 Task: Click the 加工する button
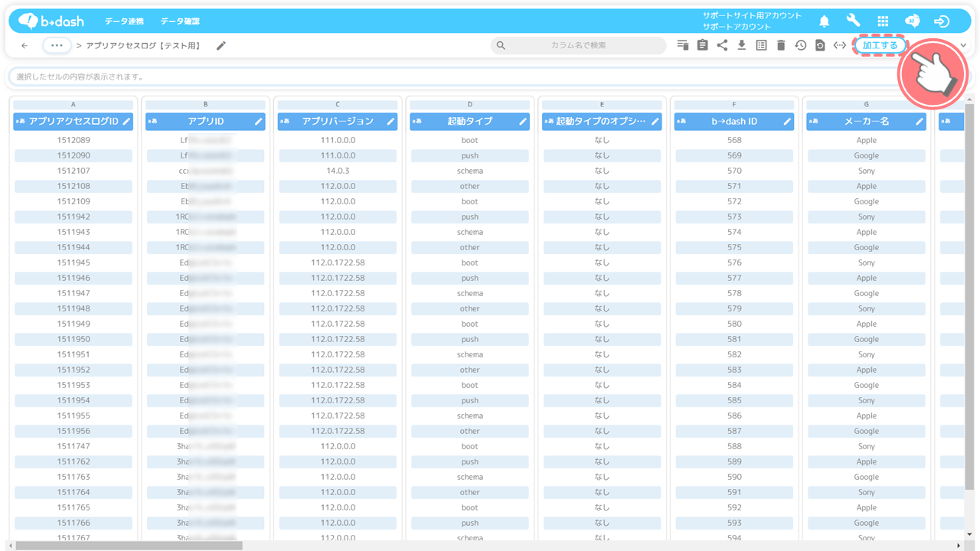[880, 46]
